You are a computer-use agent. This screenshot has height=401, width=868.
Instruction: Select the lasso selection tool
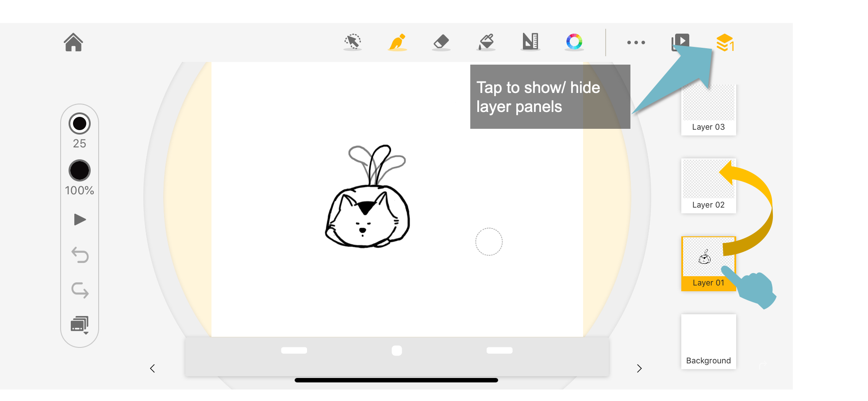pyautogui.click(x=353, y=42)
